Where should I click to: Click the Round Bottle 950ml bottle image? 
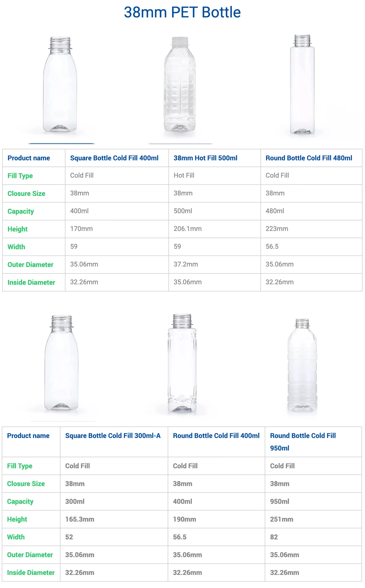(302, 365)
